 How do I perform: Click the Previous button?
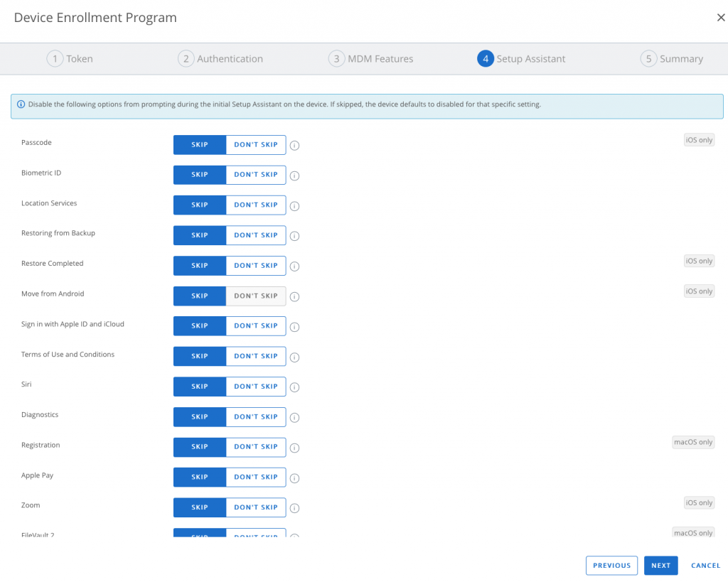tap(611, 566)
